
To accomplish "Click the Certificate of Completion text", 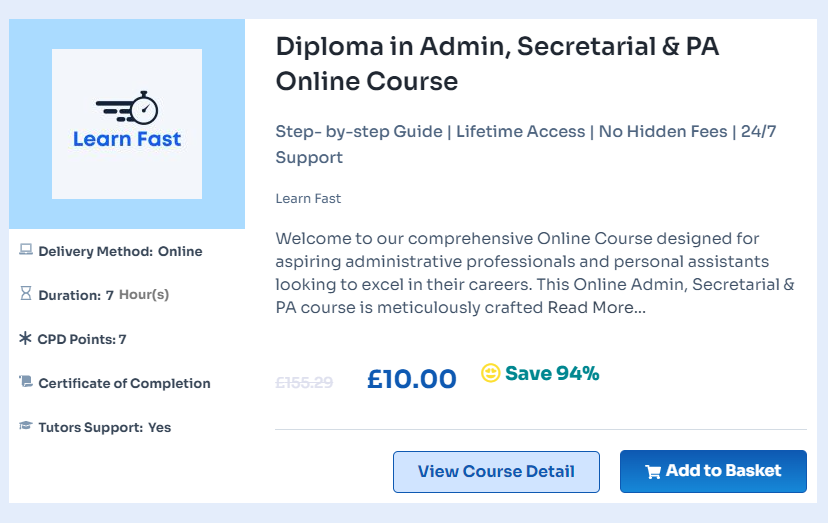I will [124, 383].
